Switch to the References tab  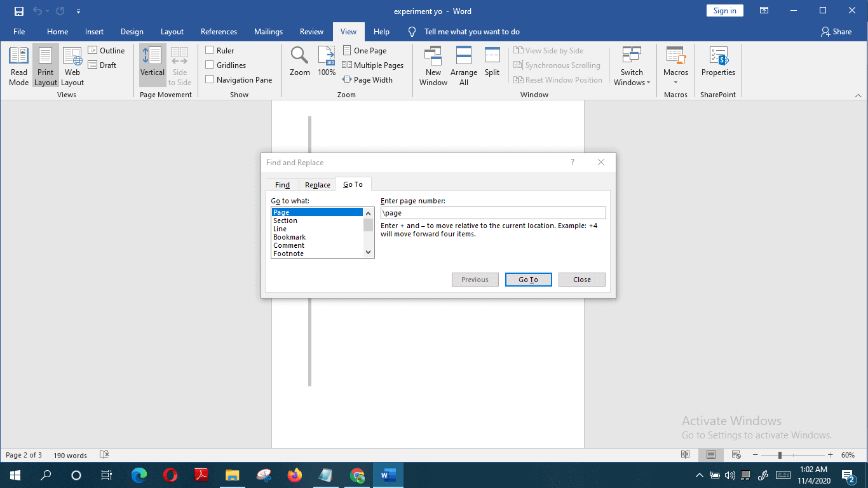click(219, 32)
